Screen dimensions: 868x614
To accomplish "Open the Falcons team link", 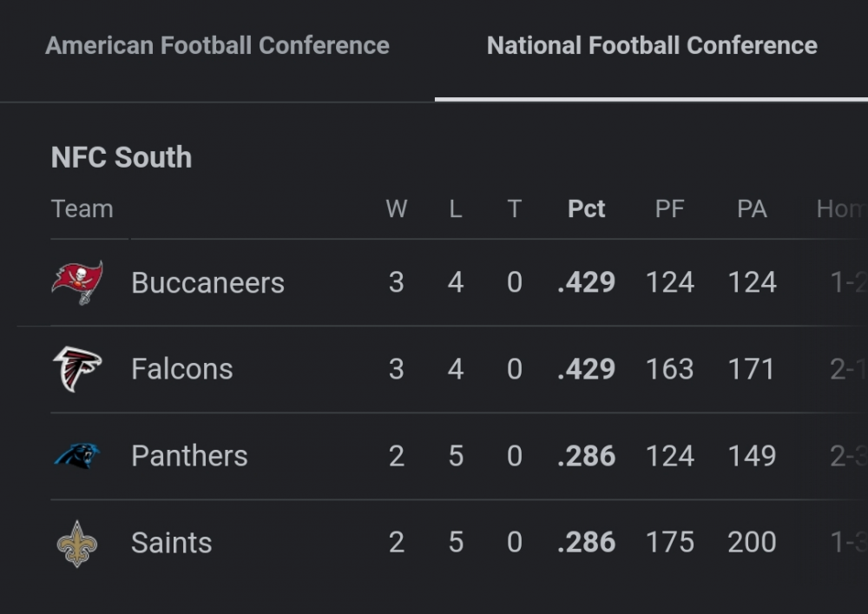I will [181, 370].
